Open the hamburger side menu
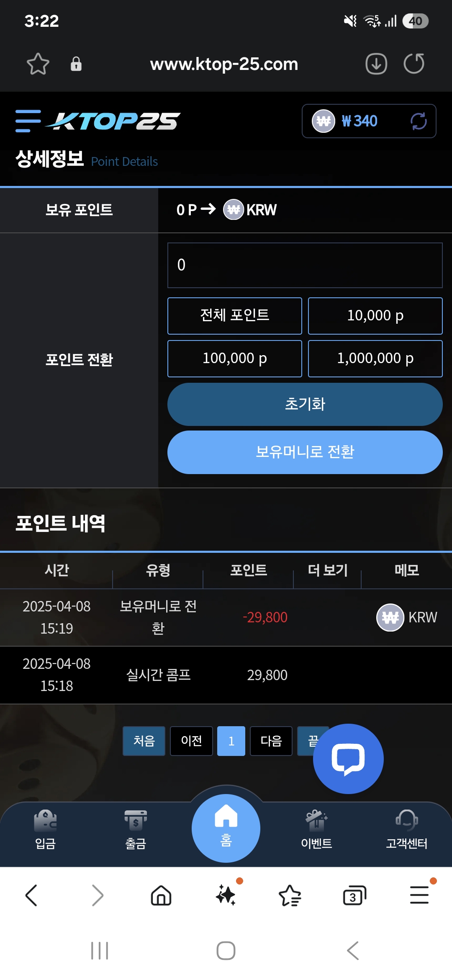 28,121
